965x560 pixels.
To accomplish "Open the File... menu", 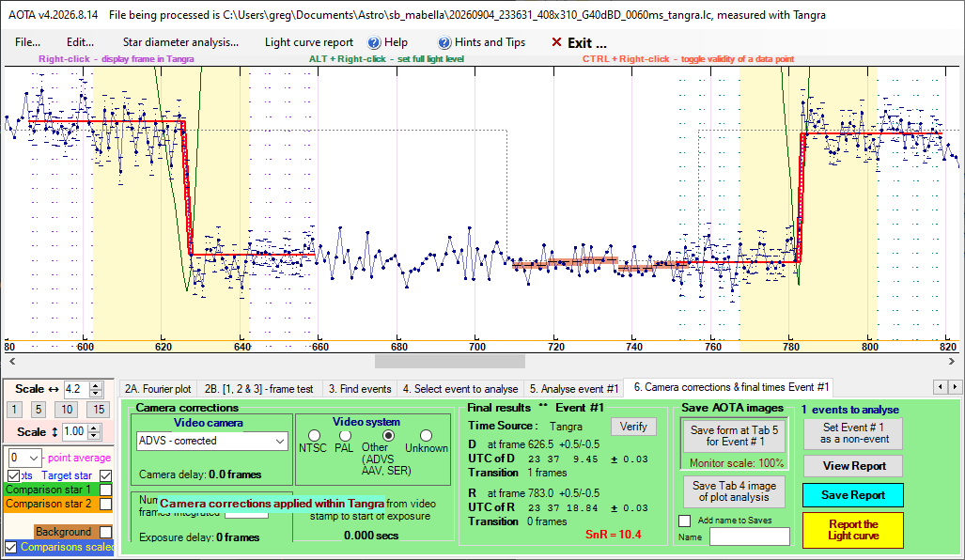I will click(x=27, y=42).
